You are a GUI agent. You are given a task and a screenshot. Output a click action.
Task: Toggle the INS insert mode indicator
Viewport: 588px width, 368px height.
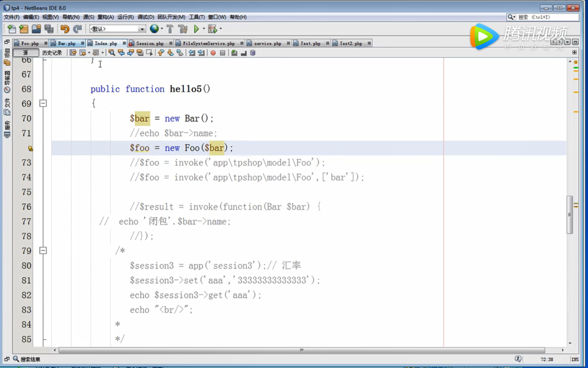[x=575, y=359]
